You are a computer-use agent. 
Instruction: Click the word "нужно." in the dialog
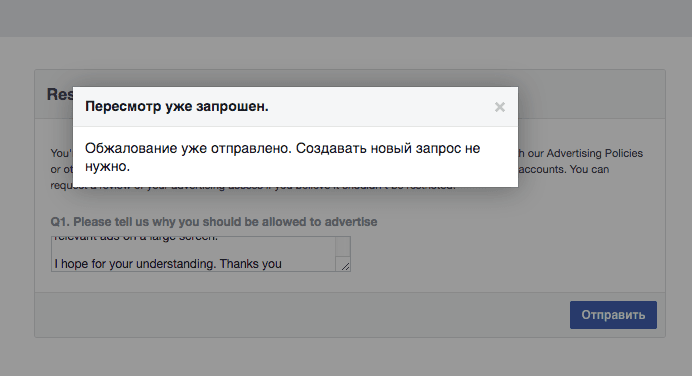[107, 167]
